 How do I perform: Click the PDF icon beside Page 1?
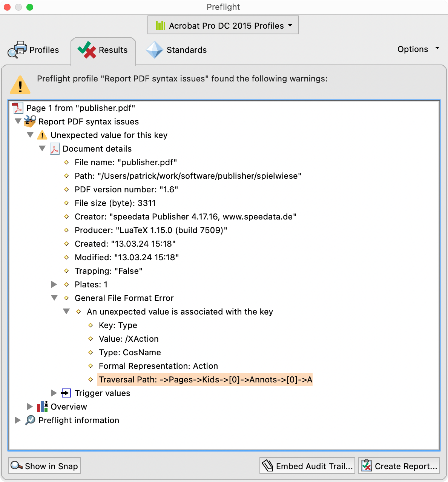coord(18,108)
